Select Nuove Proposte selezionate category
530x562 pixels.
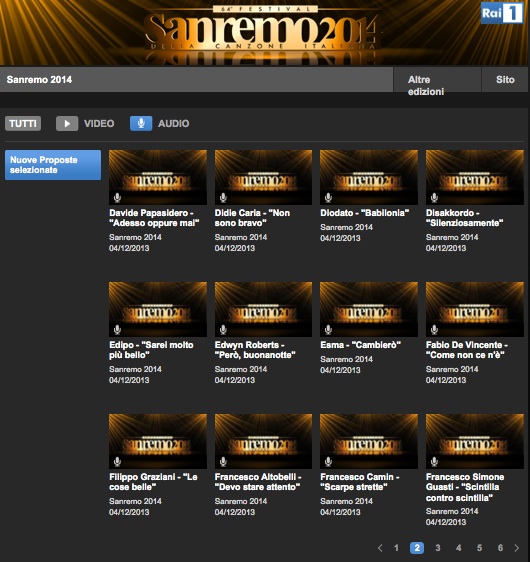click(x=53, y=165)
